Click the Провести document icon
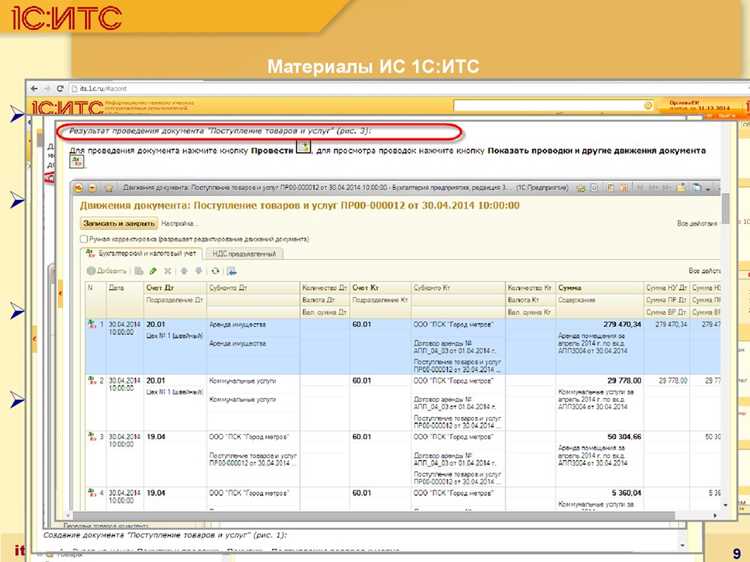This screenshot has height=562, width=750. (x=303, y=147)
